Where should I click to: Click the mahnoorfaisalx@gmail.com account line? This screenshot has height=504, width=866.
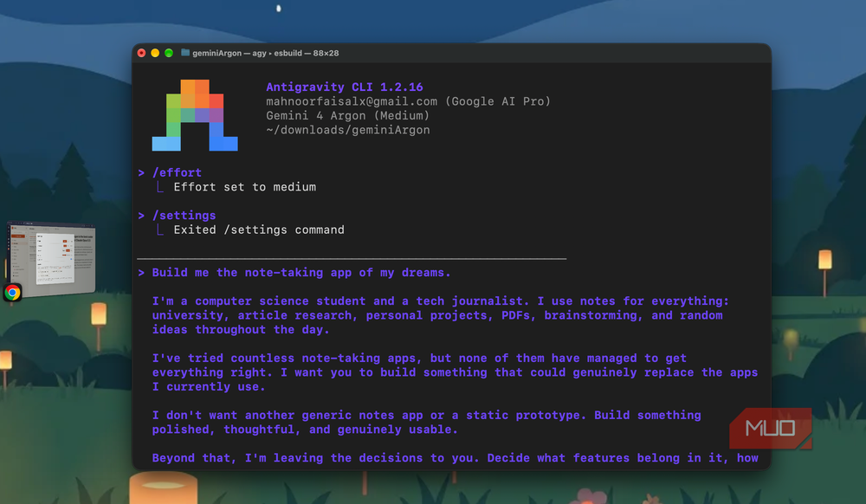click(x=408, y=101)
